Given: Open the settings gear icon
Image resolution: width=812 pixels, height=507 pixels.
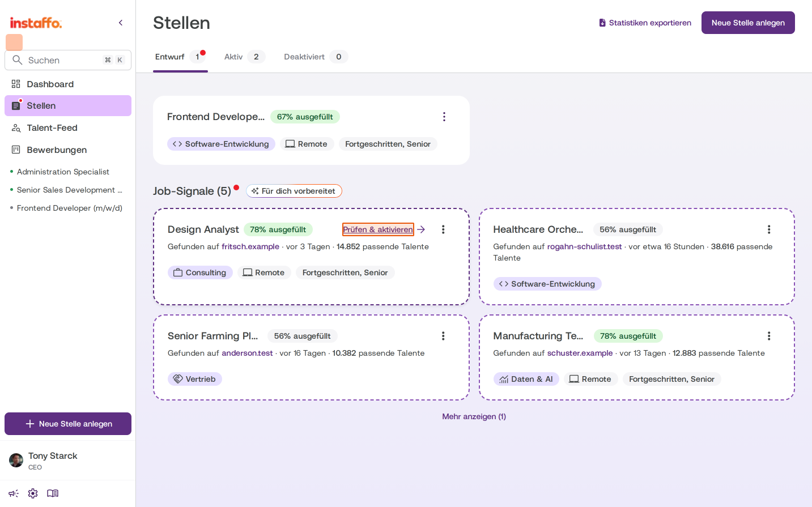Looking at the screenshot, I should point(33,493).
